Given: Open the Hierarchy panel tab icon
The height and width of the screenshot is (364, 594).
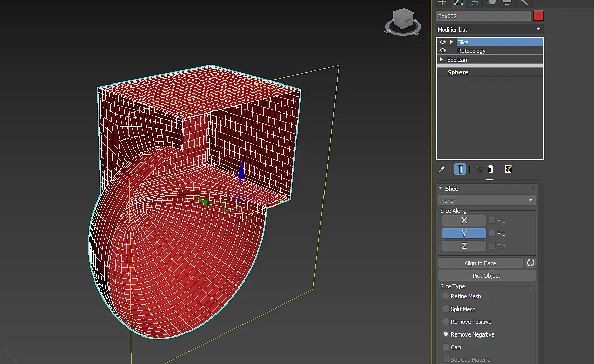Looking at the screenshot, I should point(474,2).
